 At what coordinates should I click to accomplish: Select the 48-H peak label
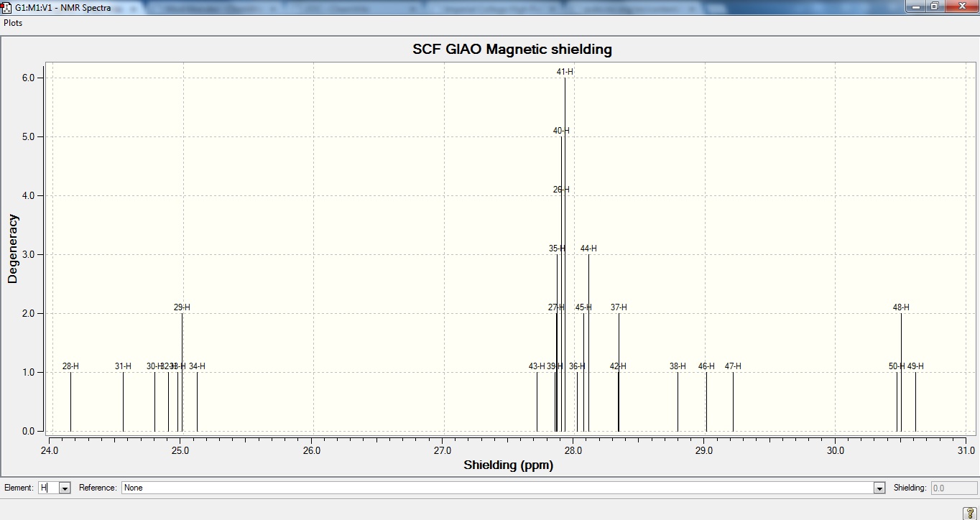coord(901,307)
